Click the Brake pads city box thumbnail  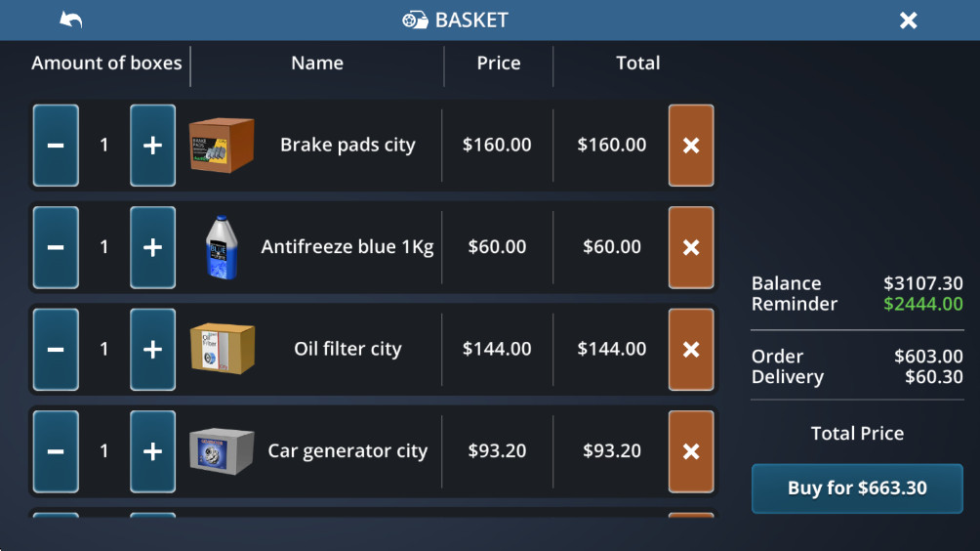[x=222, y=146]
